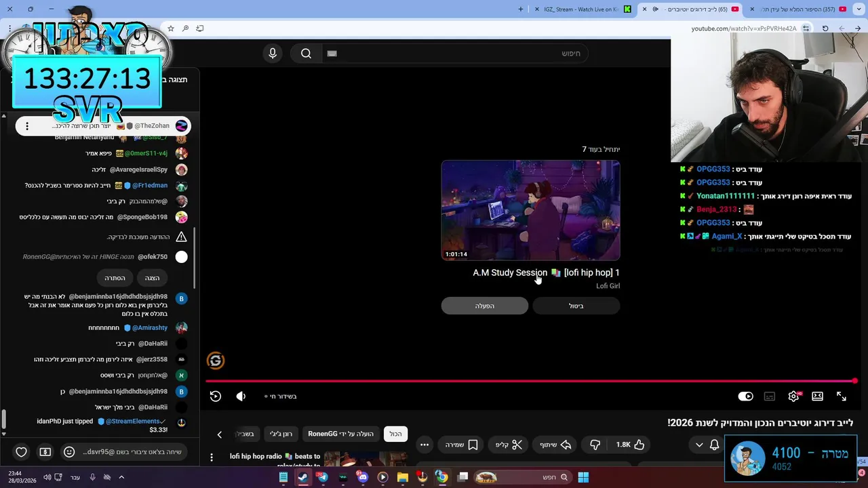This screenshot has width=868, height=488.
Task: Like the video with the thumbs-up icon
Action: (x=631, y=445)
